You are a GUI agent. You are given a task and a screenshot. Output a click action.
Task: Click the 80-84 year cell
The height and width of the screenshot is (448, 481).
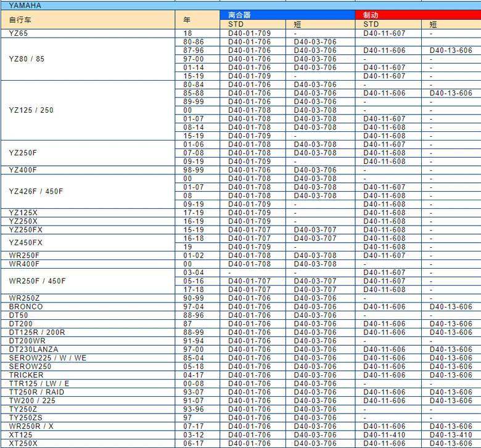coord(197,84)
